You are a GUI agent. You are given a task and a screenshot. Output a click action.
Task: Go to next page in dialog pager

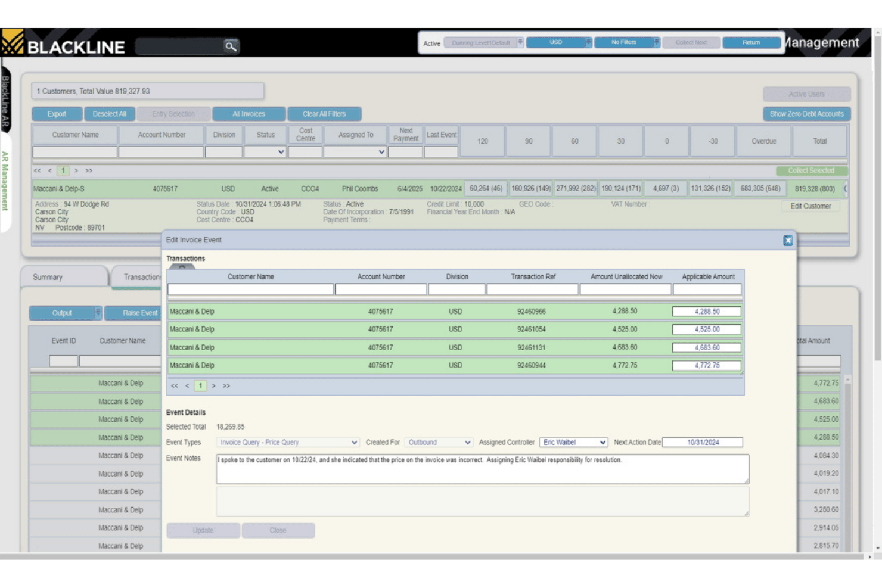214,386
